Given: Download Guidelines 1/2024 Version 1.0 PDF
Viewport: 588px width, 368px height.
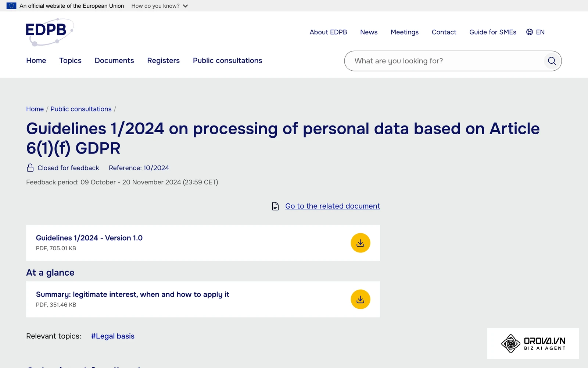Looking at the screenshot, I should click(360, 243).
